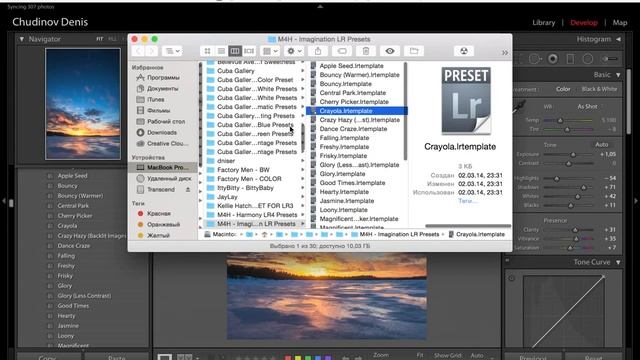
Task: Collapse the Basic panel
Action: [618, 75]
